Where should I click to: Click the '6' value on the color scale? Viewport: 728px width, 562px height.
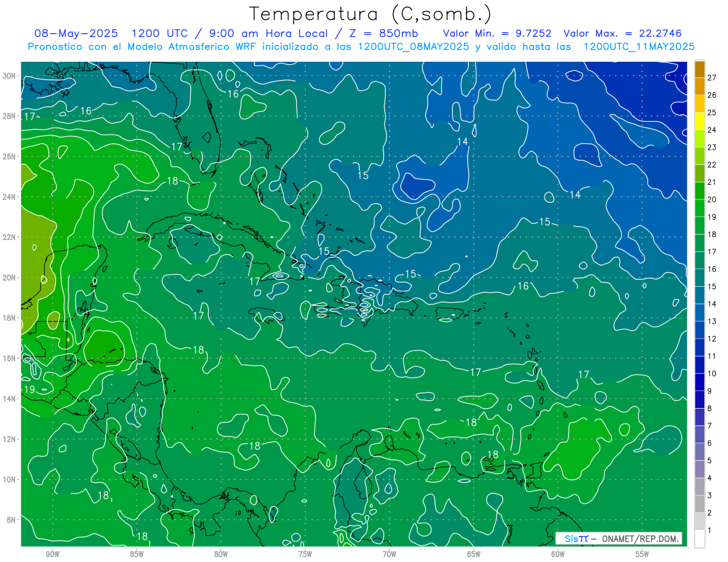[710, 443]
